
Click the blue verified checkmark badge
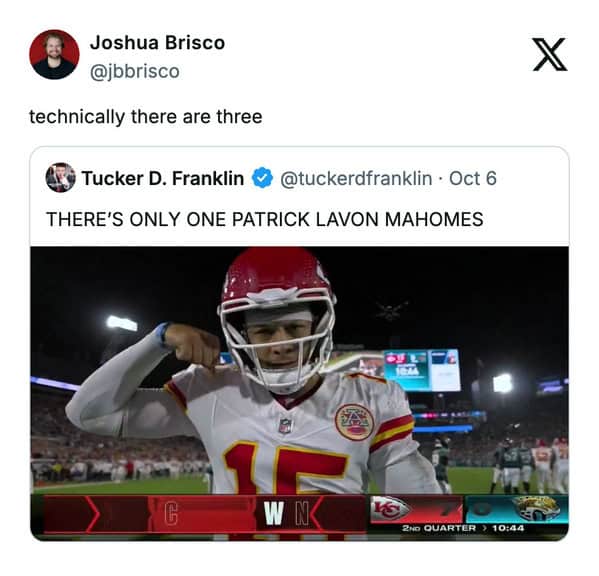click(262, 178)
